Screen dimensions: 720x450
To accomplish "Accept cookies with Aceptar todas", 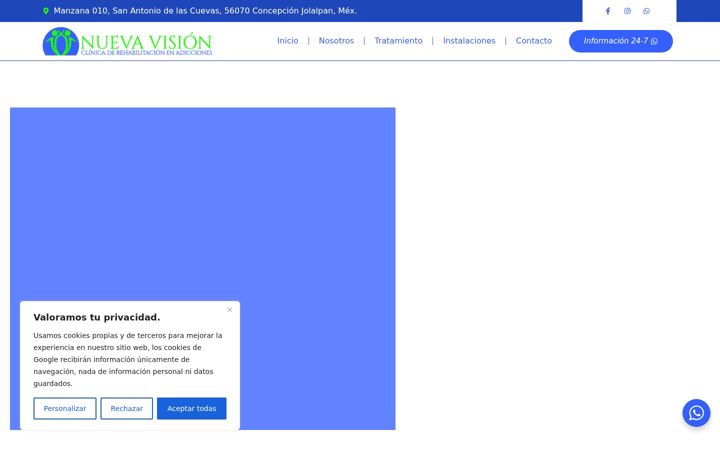I will pyautogui.click(x=191, y=408).
